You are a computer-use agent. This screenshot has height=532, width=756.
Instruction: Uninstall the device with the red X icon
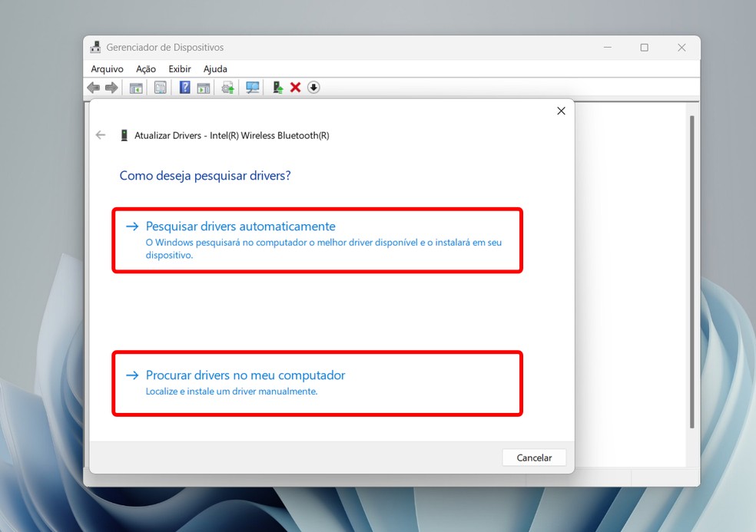295,87
